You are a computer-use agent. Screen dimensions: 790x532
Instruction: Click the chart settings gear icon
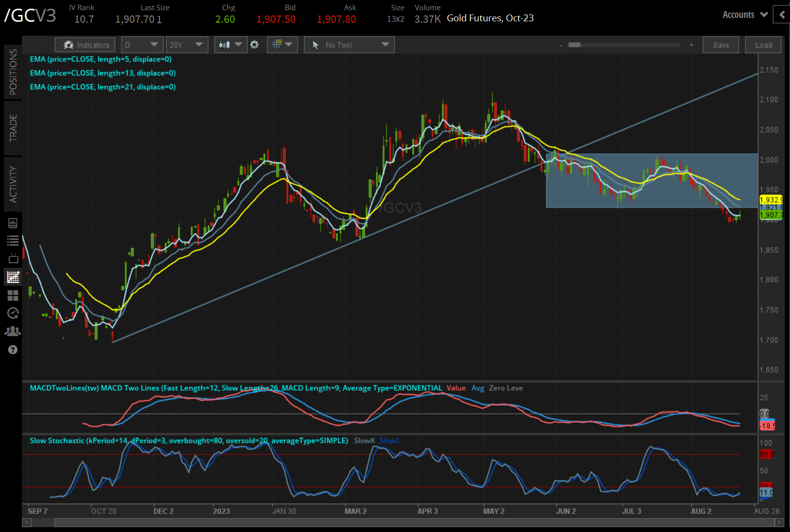coord(255,44)
